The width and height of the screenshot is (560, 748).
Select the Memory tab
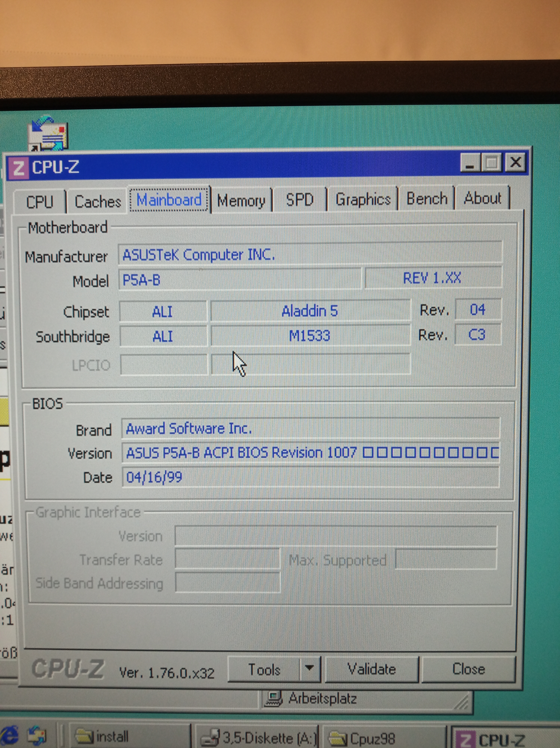[241, 201]
